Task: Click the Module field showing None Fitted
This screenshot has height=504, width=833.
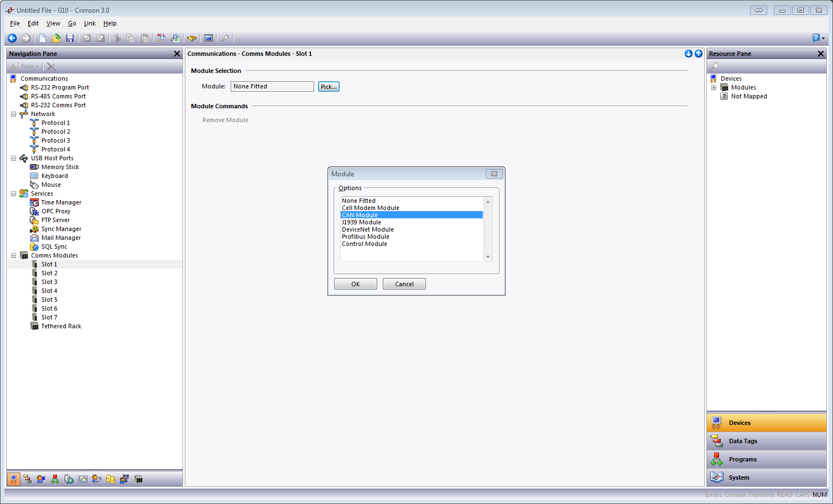Action: (272, 86)
